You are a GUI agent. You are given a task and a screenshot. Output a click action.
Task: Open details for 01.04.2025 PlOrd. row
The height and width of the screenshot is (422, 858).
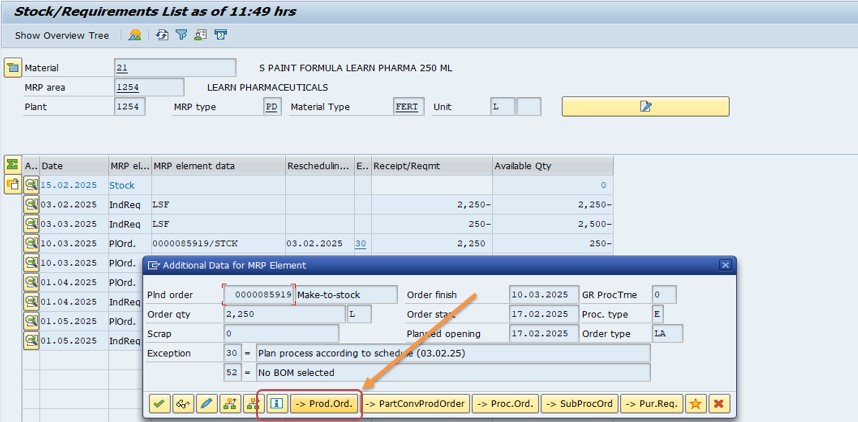pos(31,282)
